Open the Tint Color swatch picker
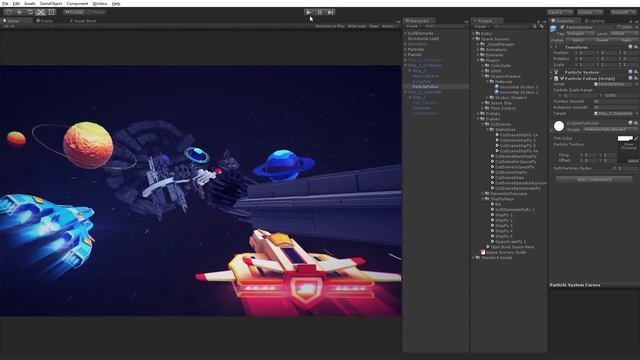Screen dimensions: 640x360 coord(625,138)
